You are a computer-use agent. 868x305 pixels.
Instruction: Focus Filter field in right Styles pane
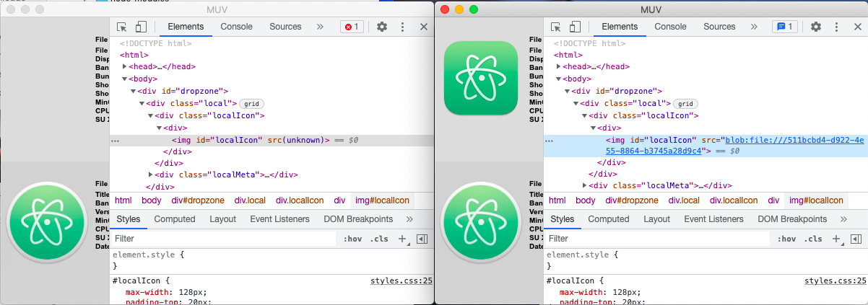658,239
